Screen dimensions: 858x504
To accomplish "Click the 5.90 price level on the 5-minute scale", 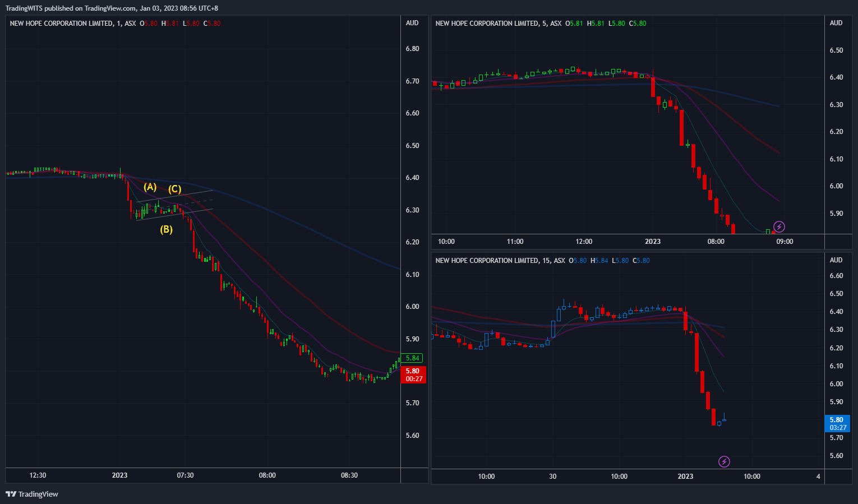I will coord(837,214).
